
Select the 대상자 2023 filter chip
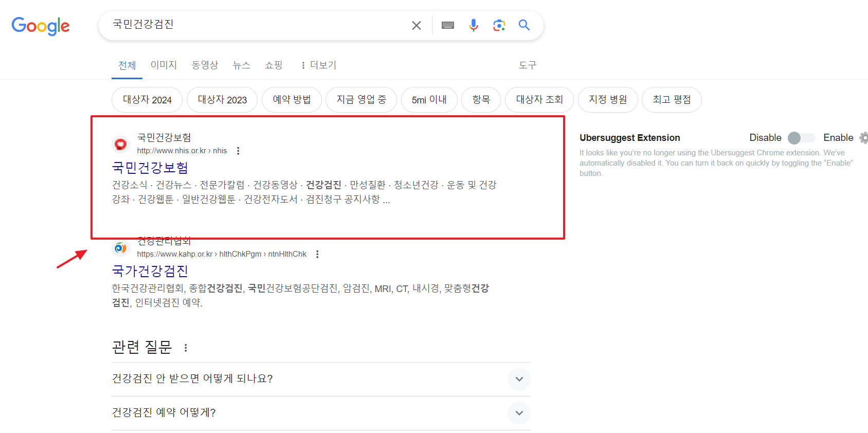[222, 100]
